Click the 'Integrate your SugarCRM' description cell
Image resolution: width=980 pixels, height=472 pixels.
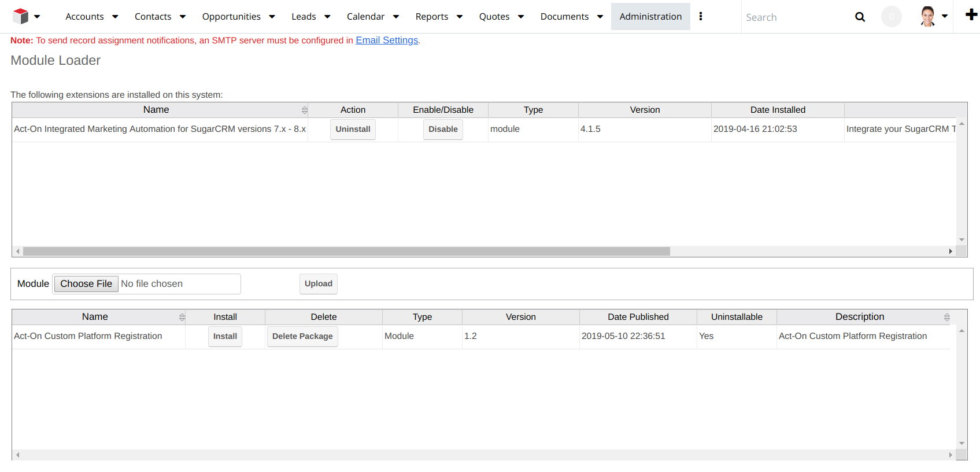point(900,129)
